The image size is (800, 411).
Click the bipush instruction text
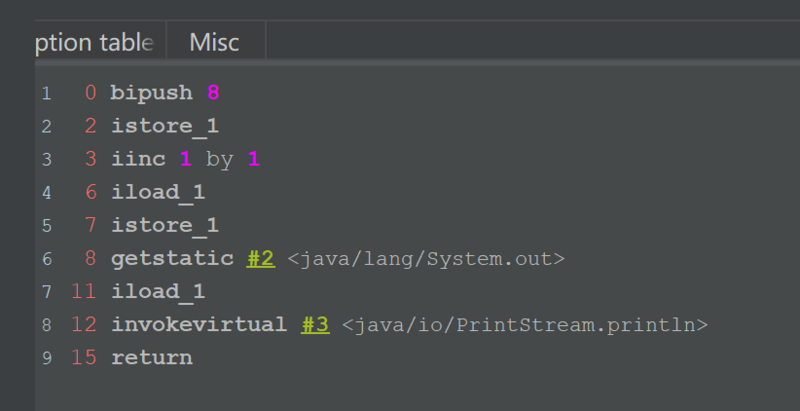tap(151, 93)
